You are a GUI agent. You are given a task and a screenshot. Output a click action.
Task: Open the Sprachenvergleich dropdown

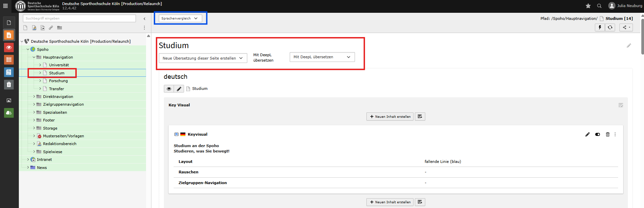180,19
